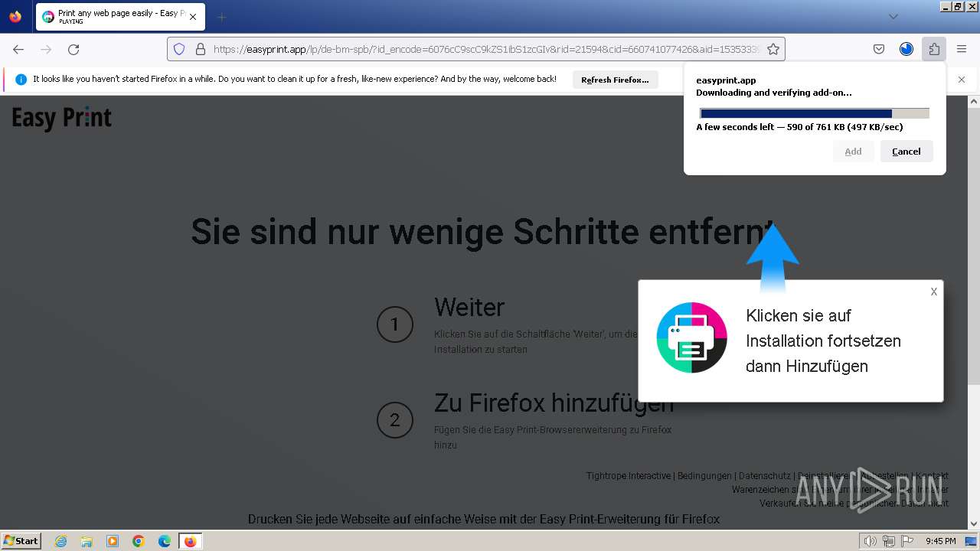This screenshot has height=551, width=980.
Task: Click the Firefox account avatar icon
Action: pyautogui.click(x=906, y=49)
